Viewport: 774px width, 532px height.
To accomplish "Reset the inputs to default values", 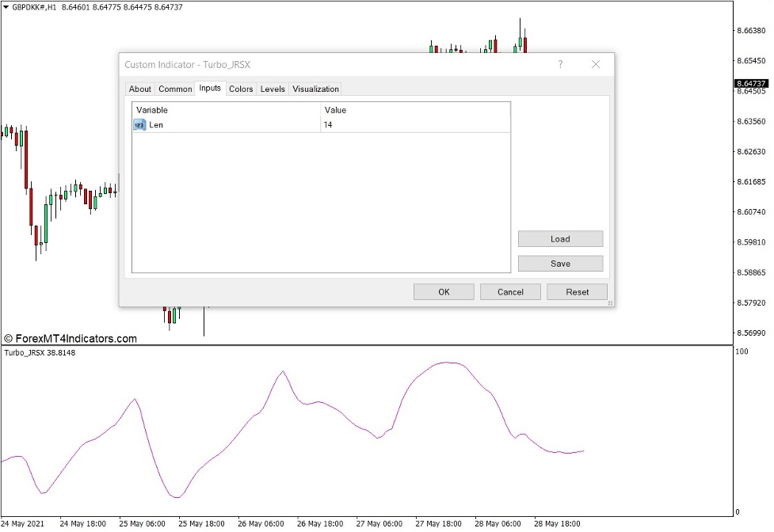I will click(x=577, y=292).
